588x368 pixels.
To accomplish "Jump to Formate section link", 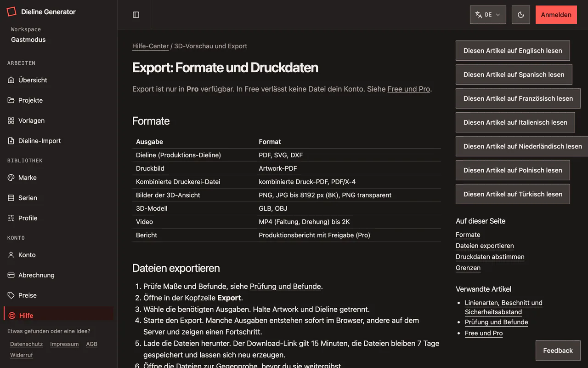I will pos(468,235).
